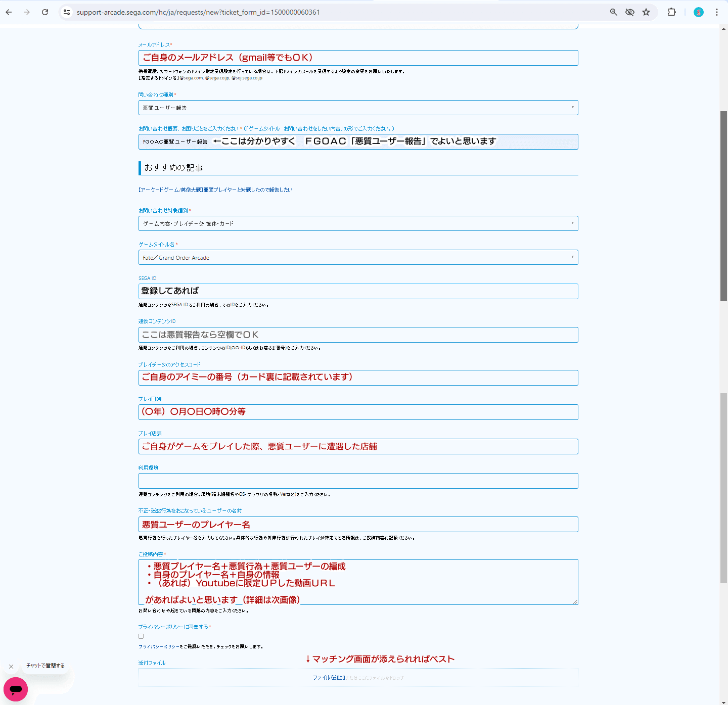The width and height of the screenshot is (728, 705).
Task: Click the ご投稿内容 label
Action: (x=151, y=554)
